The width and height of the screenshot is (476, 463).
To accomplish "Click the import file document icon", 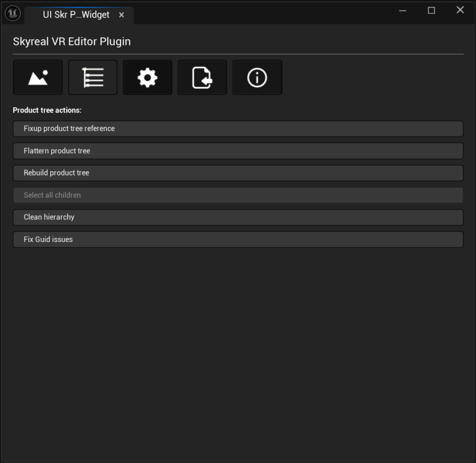I will coord(202,78).
